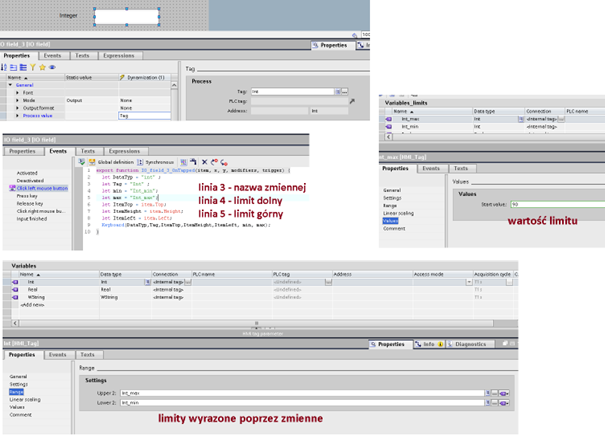Click the Add new row in Variables table
605x435 pixels.
coord(32,304)
